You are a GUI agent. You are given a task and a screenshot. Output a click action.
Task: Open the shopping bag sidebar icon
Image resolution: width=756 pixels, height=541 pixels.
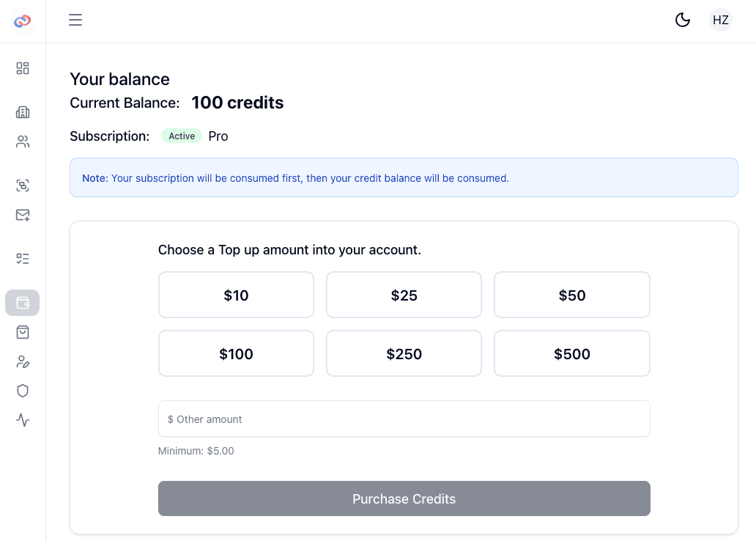pyautogui.click(x=23, y=332)
